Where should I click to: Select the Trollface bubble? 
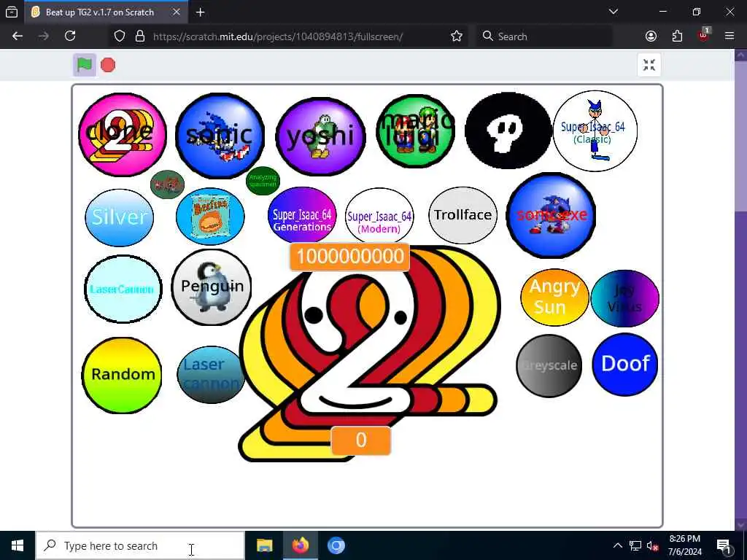point(462,215)
